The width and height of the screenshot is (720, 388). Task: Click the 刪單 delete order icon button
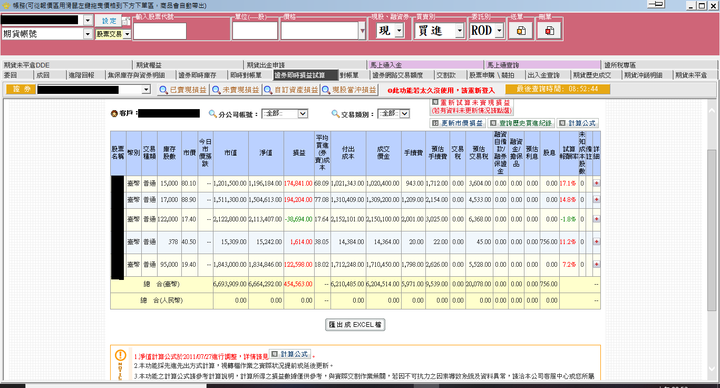pyautogui.click(x=549, y=31)
